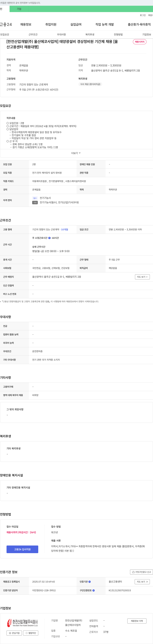Open the 출산휴가·육아휴직 menu
The height and width of the screenshot is (644, 153).
click(x=139, y=24)
